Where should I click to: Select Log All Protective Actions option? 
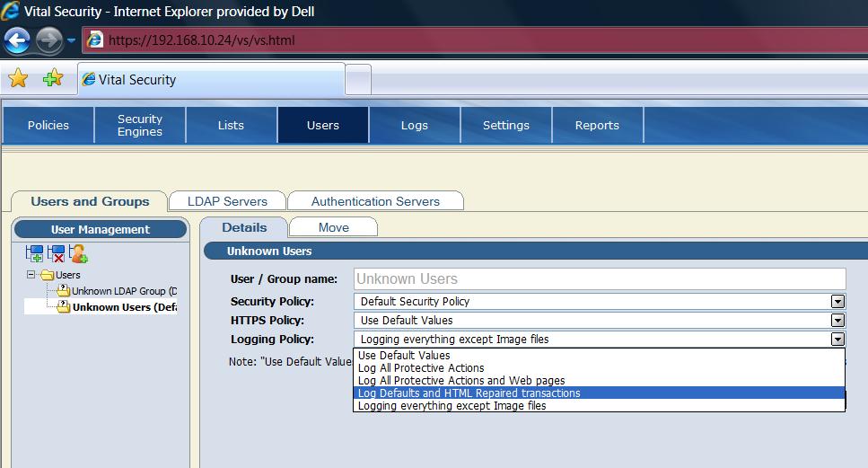(x=420, y=368)
